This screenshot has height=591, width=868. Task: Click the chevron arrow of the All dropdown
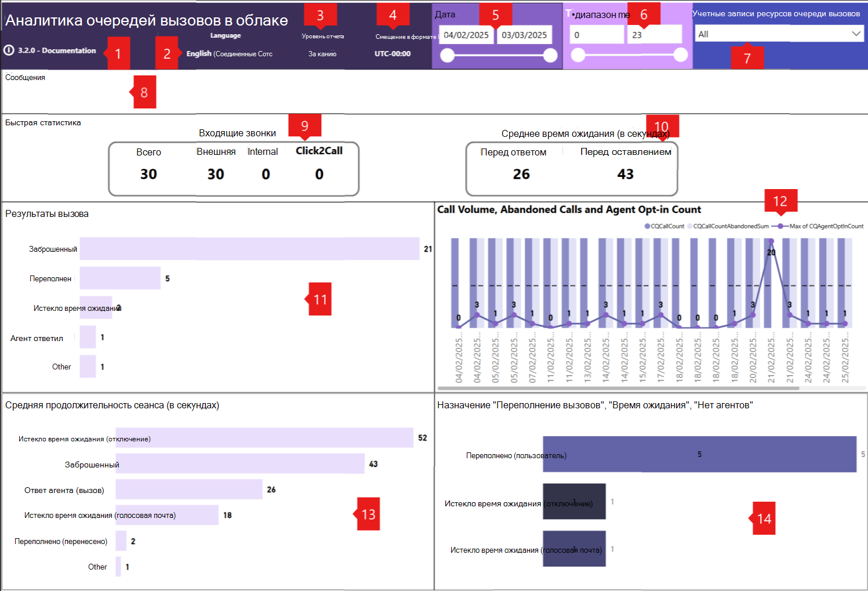(x=856, y=34)
